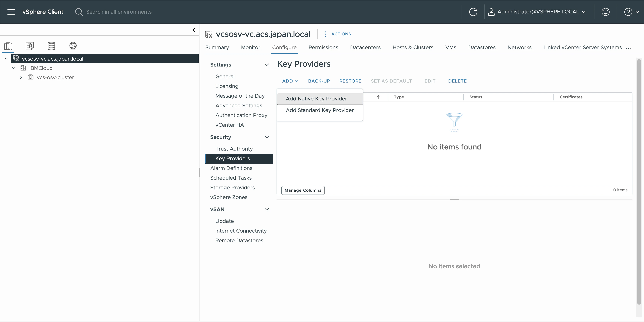Expand the vcs-osv-cluster tree node

(21, 77)
